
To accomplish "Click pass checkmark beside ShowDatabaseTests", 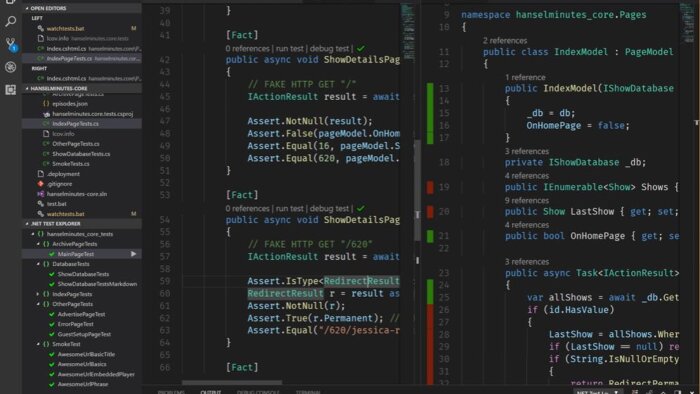I will tap(52, 274).
